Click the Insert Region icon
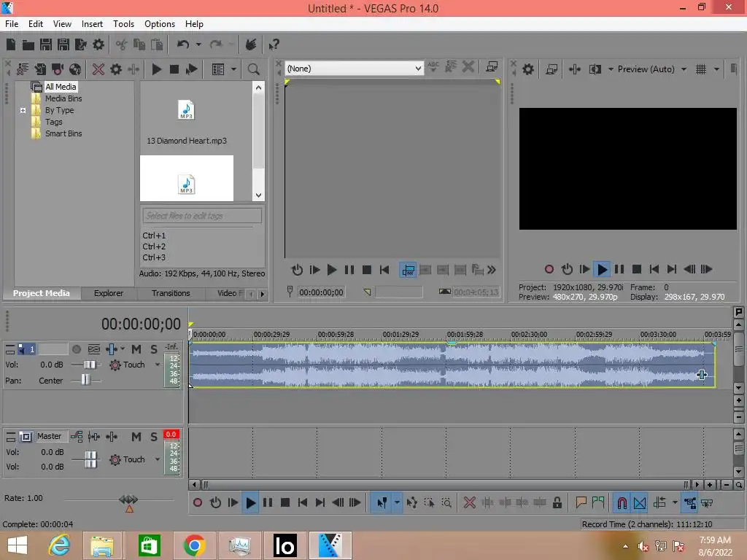 (598, 503)
